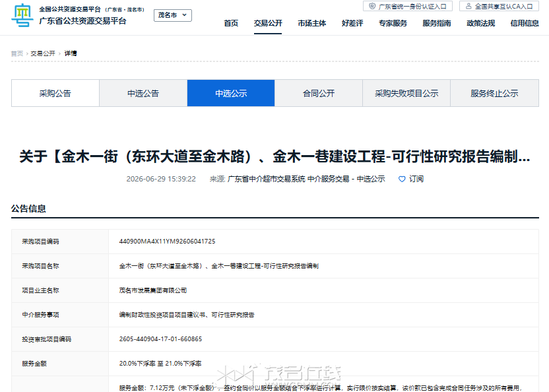This screenshot has height=392, width=549.
Task: Click 广东省统一身份认证入口 button
Action: coord(408,7)
